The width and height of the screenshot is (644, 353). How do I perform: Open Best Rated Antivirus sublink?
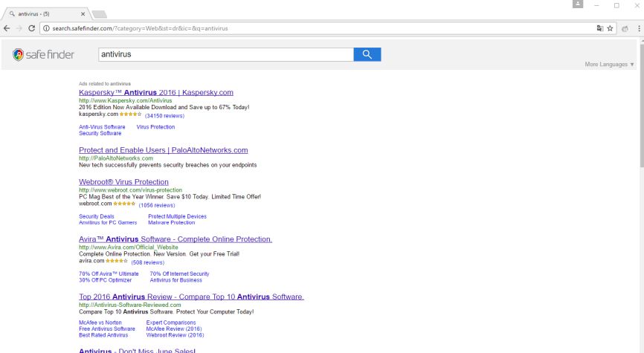click(103, 335)
